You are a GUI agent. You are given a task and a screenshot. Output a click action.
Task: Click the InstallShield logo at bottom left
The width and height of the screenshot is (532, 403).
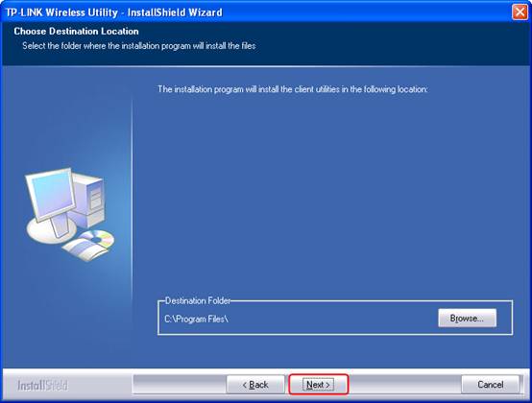point(43,385)
